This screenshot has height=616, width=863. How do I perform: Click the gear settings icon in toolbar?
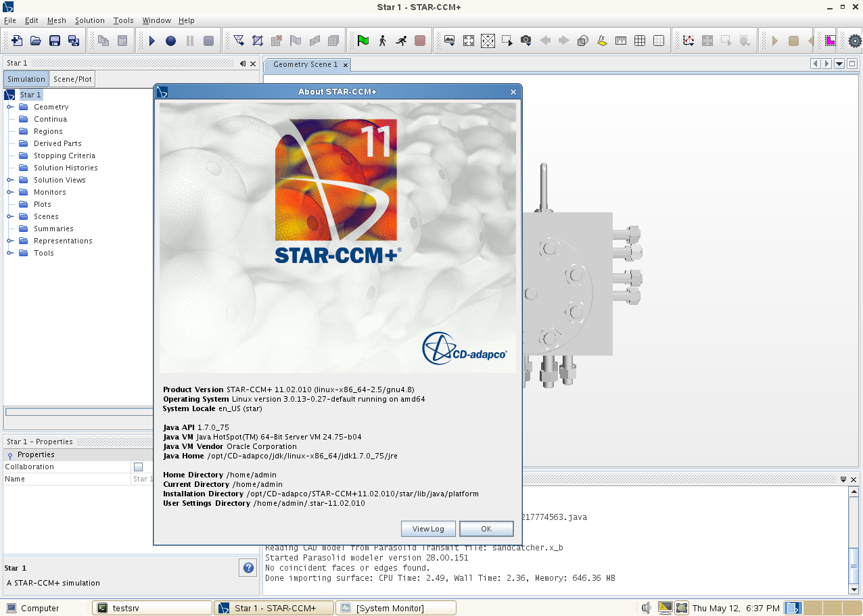pyautogui.click(x=854, y=41)
